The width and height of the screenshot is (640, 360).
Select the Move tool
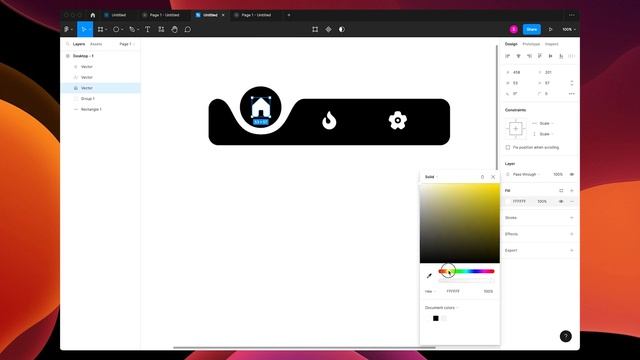[x=84, y=29]
